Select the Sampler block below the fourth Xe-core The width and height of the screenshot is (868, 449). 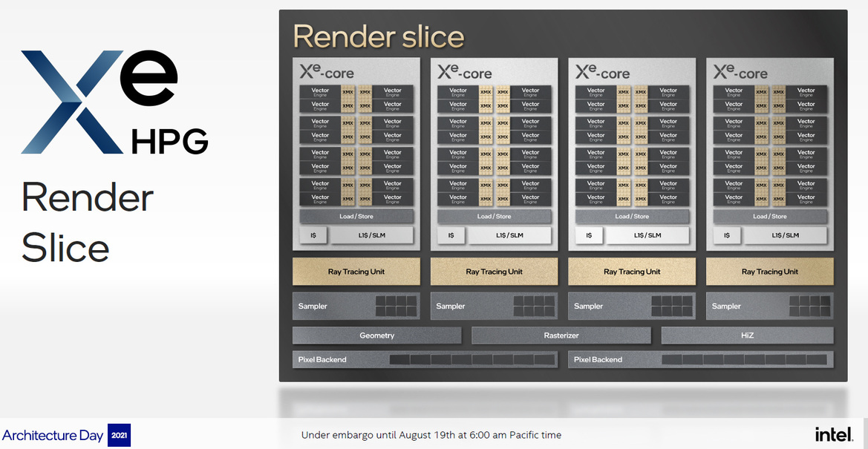tap(770, 307)
